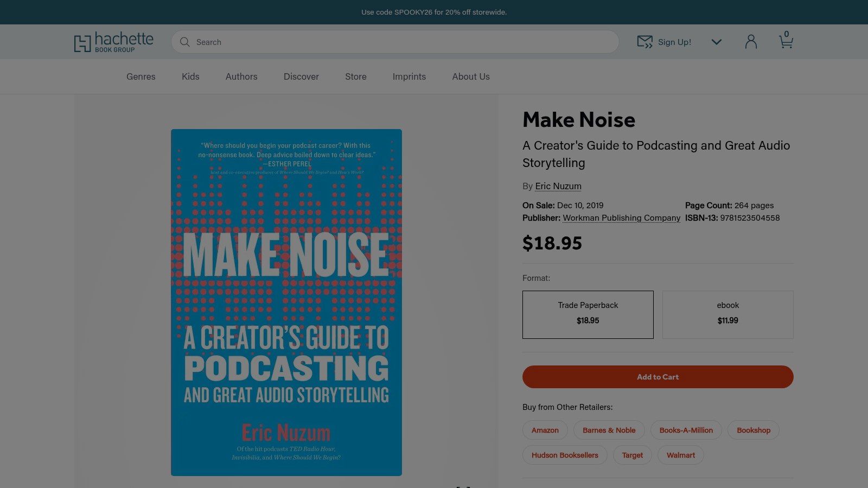Click the Sign Up envelope icon
This screenshot has width=868, height=488.
[x=644, y=42]
